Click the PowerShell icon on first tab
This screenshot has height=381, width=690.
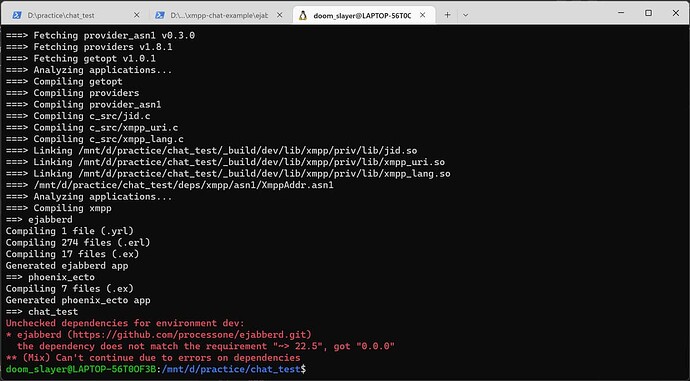(x=17, y=15)
